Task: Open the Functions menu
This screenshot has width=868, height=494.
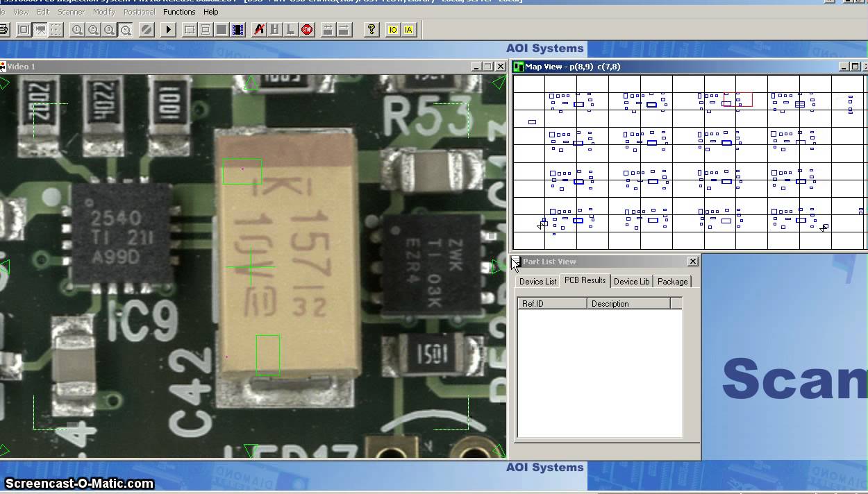Action: (179, 12)
